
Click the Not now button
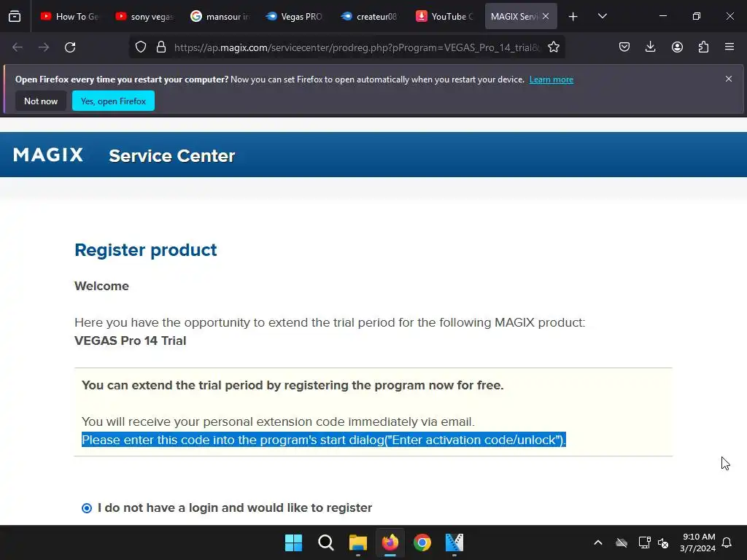point(41,101)
